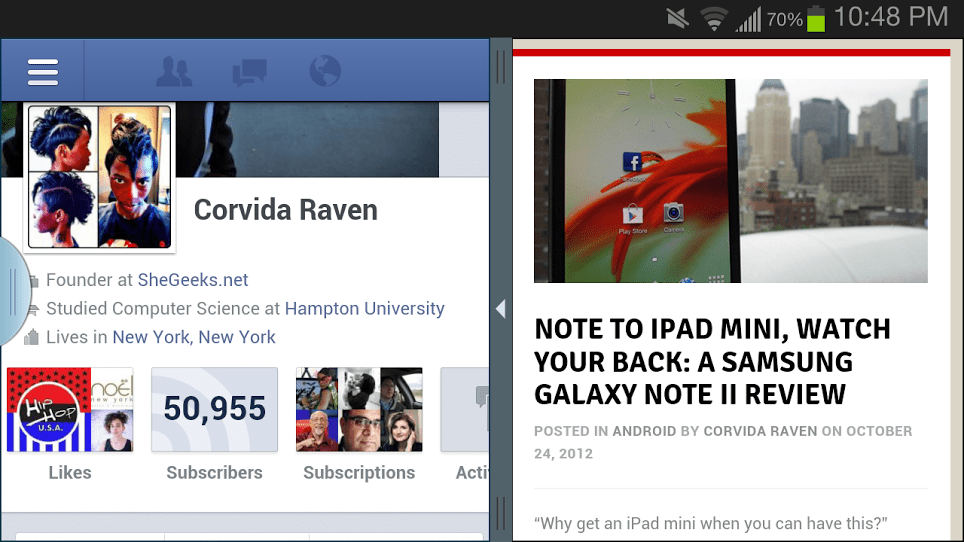Tap the Wi-Fi status icon
Viewport: 964px width, 542px height.
(714, 19)
